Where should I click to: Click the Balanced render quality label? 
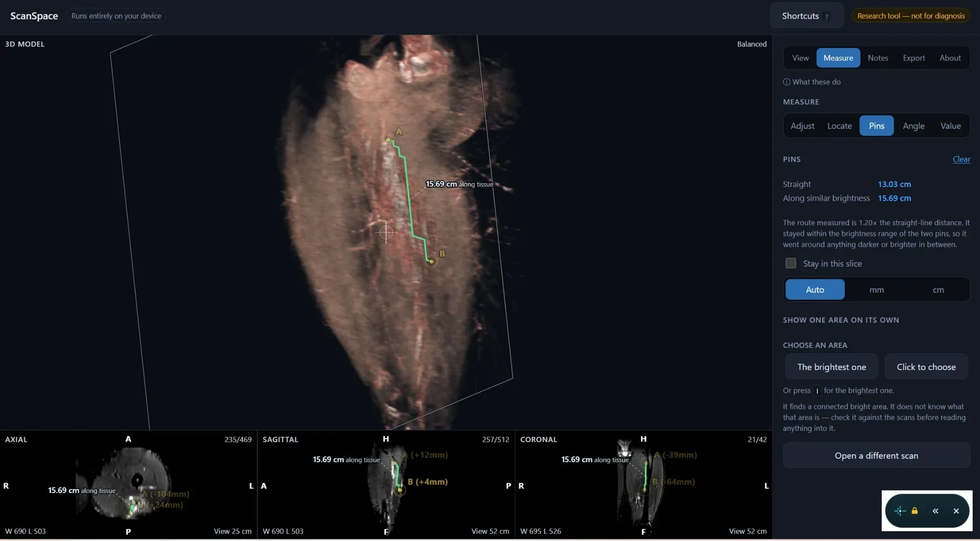[x=752, y=44]
